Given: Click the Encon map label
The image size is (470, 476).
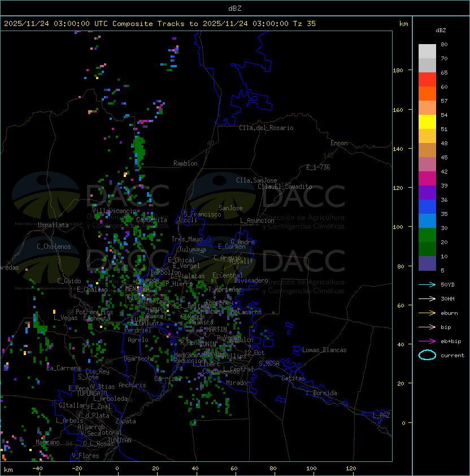Looking at the screenshot, I should point(339,143).
